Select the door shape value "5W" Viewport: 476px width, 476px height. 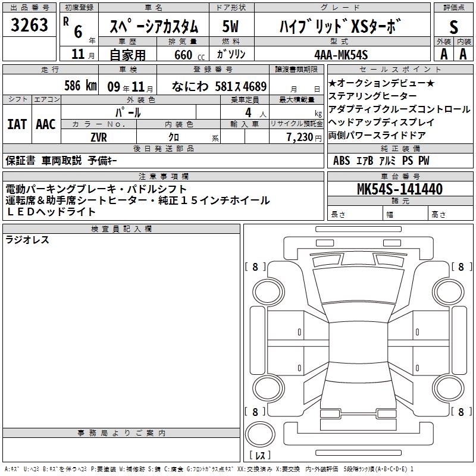(230, 26)
